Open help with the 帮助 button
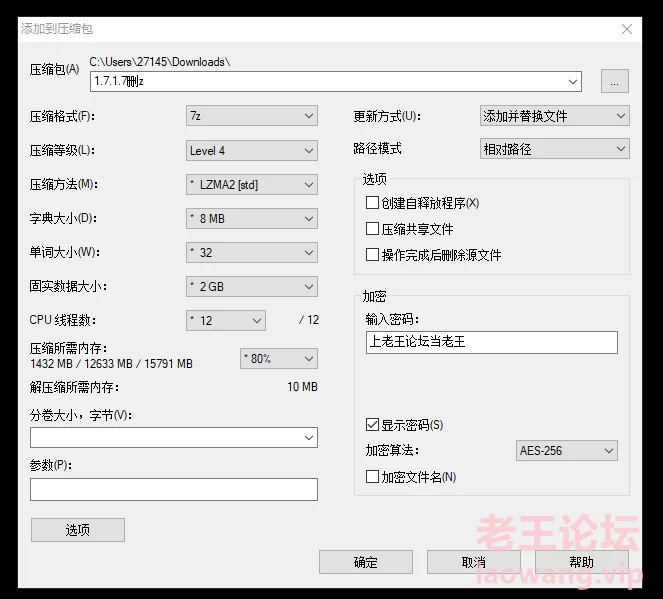This screenshot has width=663, height=599. click(582, 562)
